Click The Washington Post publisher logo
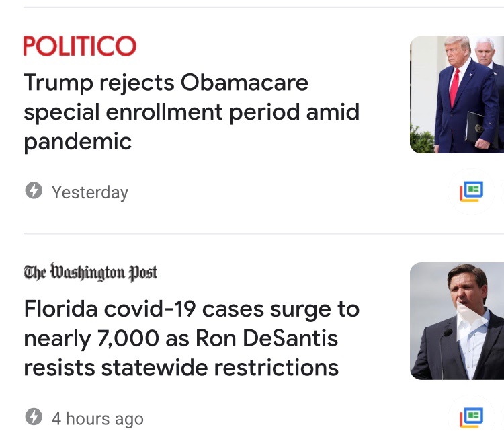 [x=91, y=272]
